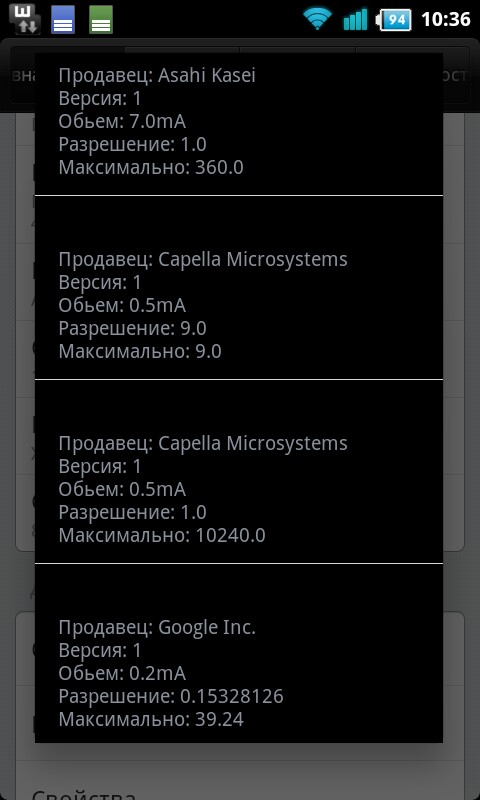Switch to the partially hidden right tab ending in ост
The width and height of the screenshot is (480, 800).
coord(456,76)
